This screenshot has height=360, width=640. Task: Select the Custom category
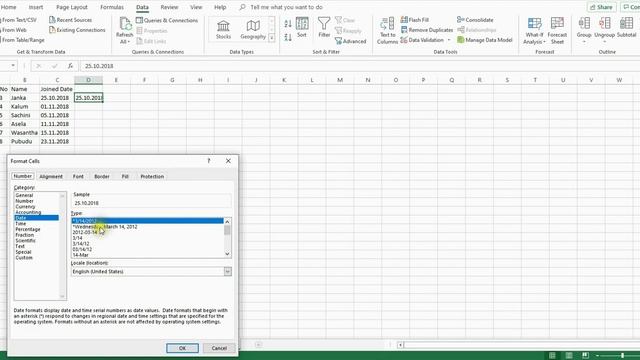24,258
